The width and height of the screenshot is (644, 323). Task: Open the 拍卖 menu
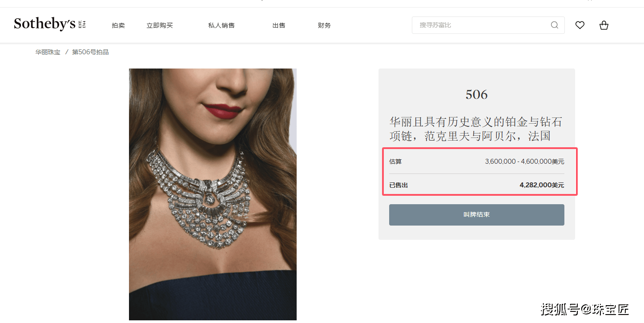tap(118, 25)
